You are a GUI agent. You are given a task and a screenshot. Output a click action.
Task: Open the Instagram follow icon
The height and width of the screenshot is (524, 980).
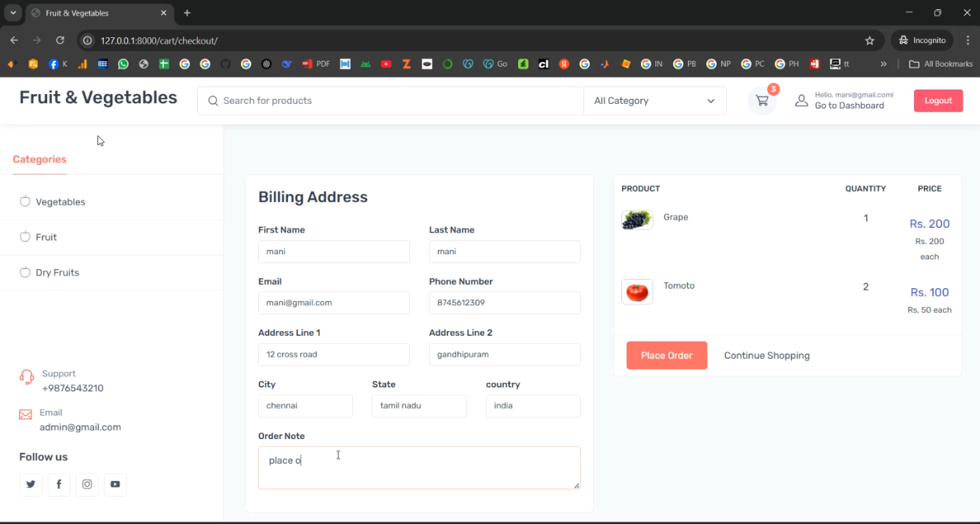tap(87, 484)
